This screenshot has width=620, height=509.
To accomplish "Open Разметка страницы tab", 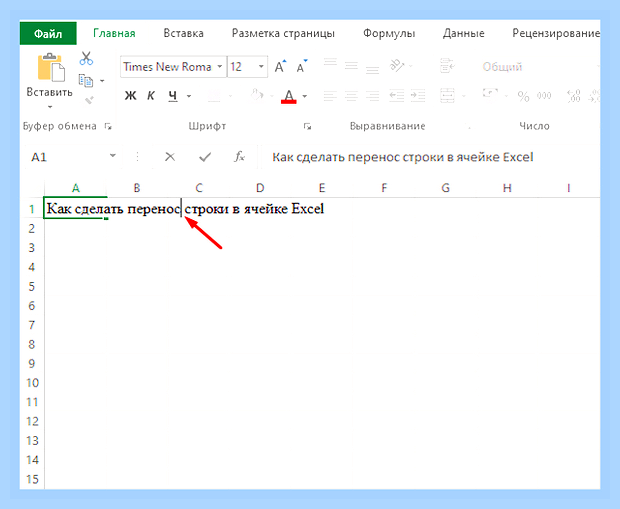I will 283,34.
